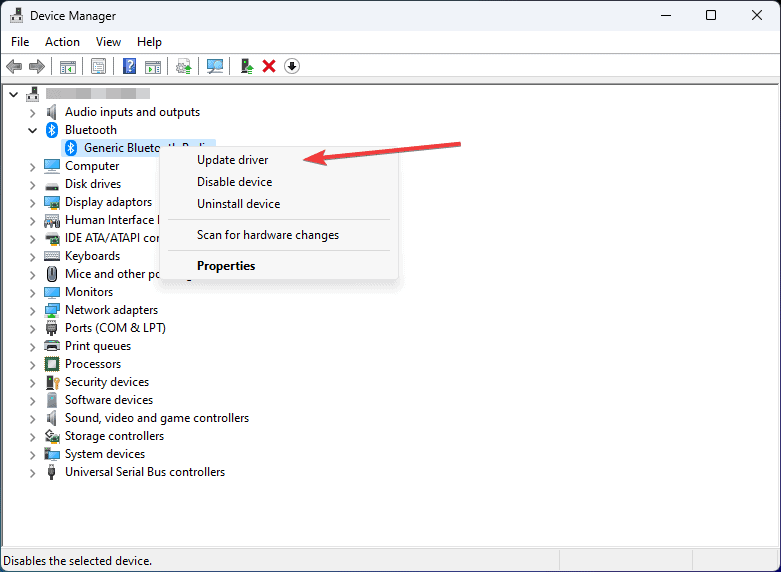Select the Monitors tree item
The image size is (781, 572).
pyautogui.click(x=89, y=292)
